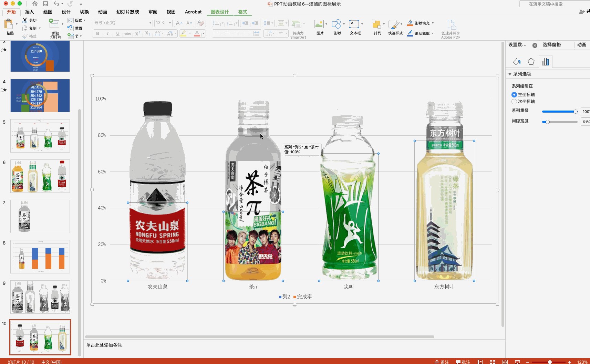Switch to the 插入 ribbon tab
The height and width of the screenshot is (364, 590).
(30, 12)
